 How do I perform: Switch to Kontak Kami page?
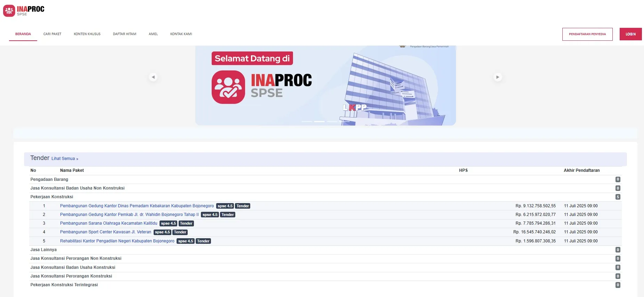click(x=181, y=34)
